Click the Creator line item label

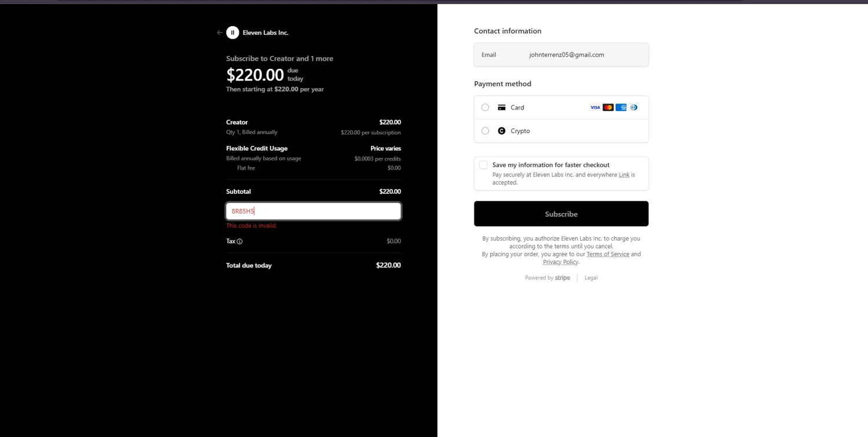click(x=237, y=122)
